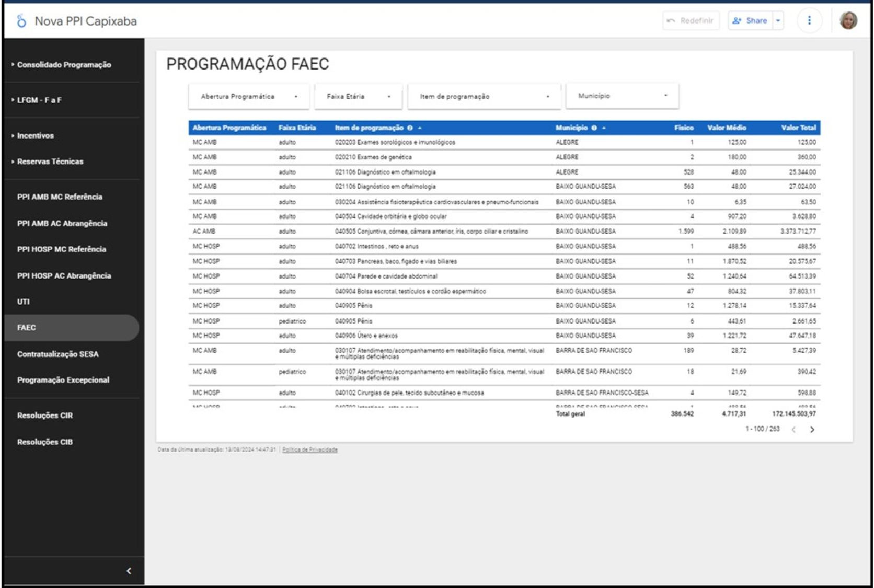The image size is (874, 588).
Task: Click the user profile avatar
Action: click(848, 20)
